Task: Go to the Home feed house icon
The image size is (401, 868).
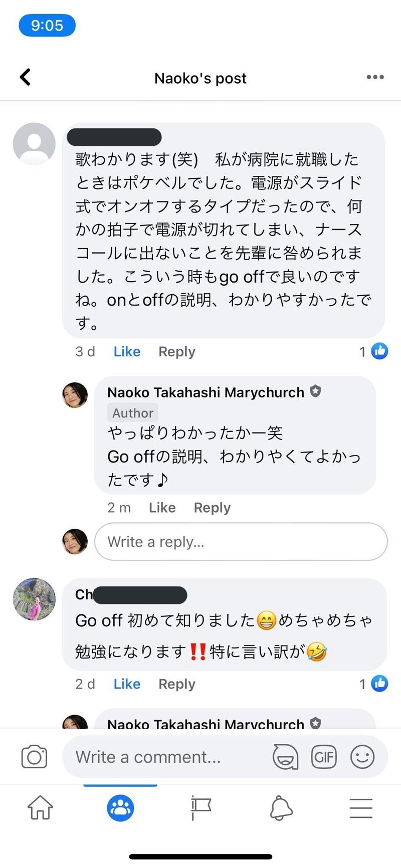Action: coord(40,808)
